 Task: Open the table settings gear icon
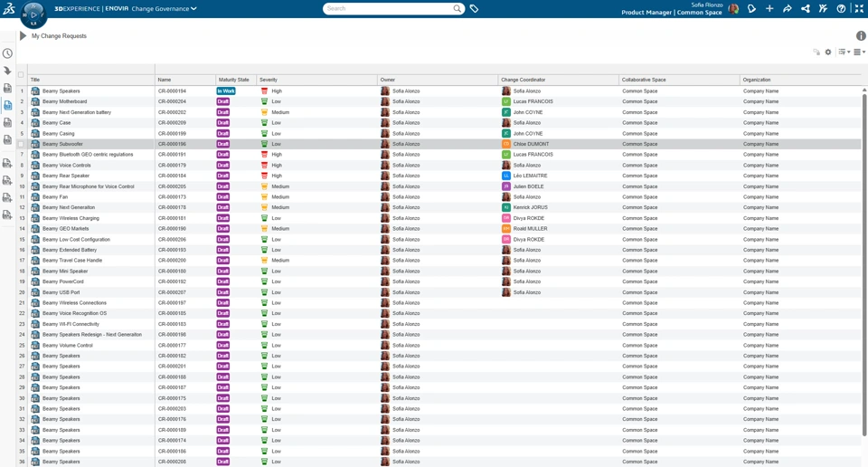point(828,52)
